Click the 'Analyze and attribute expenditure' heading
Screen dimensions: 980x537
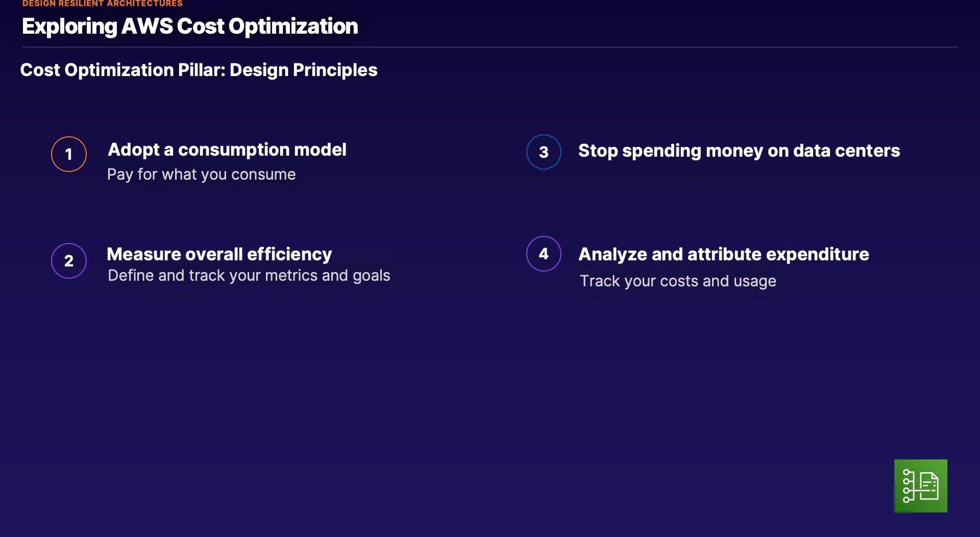point(723,254)
